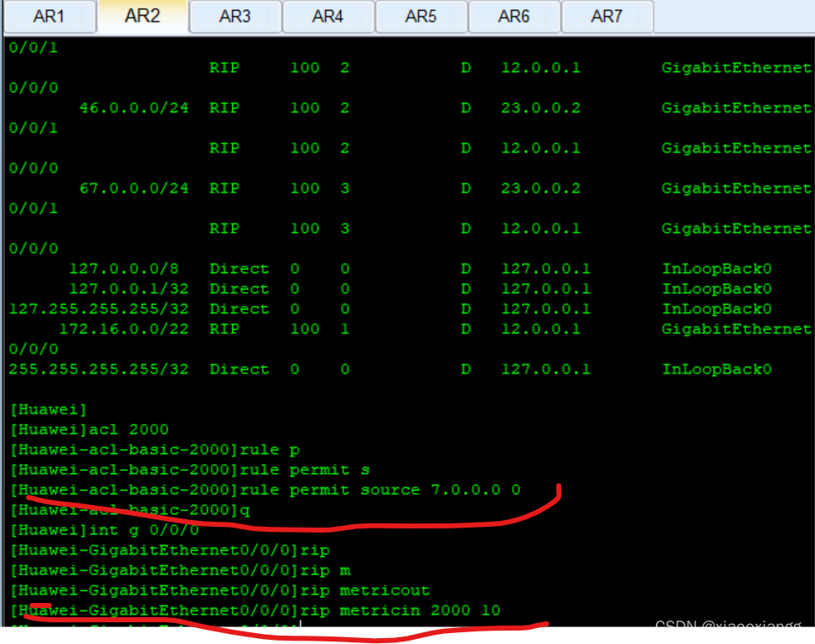Click the 46.0.0.0/24 route entry

(134, 107)
